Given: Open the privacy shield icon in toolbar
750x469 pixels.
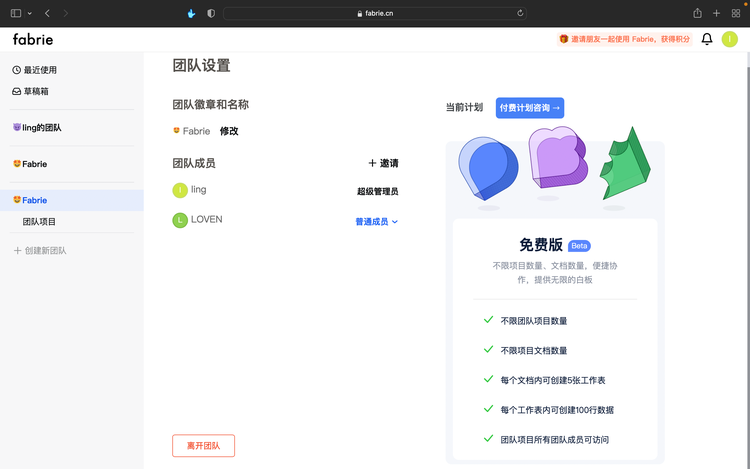Looking at the screenshot, I should 211,13.
